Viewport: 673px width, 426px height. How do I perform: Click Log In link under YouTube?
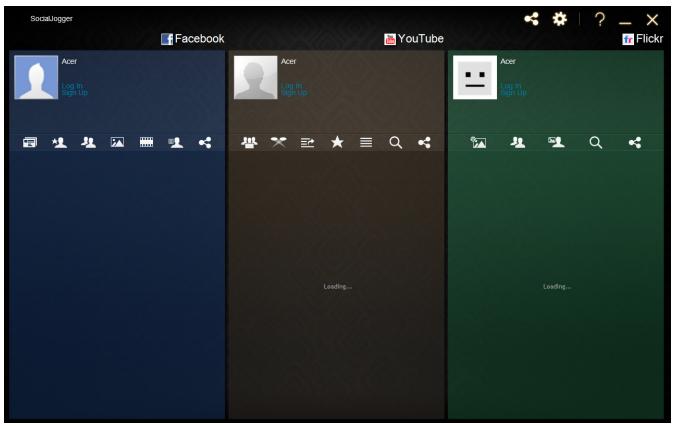pyautogui.click(x=291, y=86)
